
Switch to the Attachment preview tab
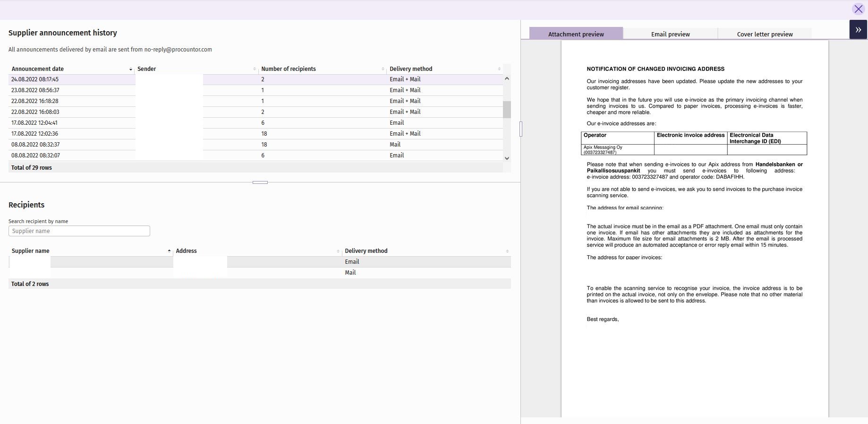(576, 34)
